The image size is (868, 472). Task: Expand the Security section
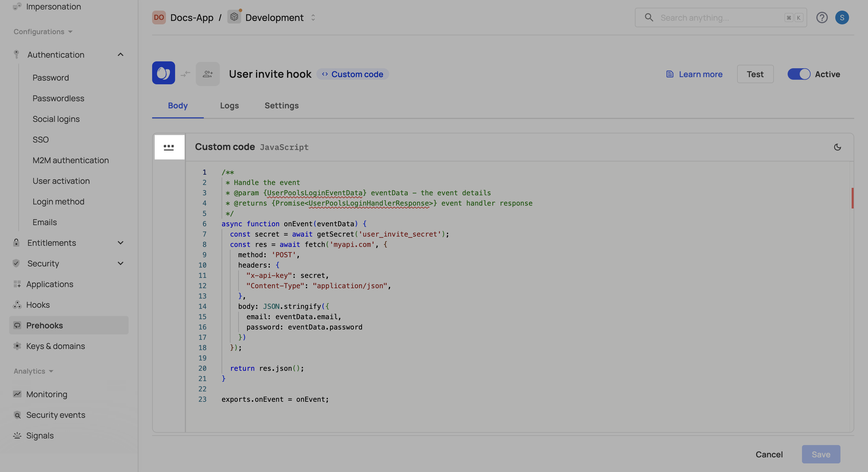click(120, 263)
